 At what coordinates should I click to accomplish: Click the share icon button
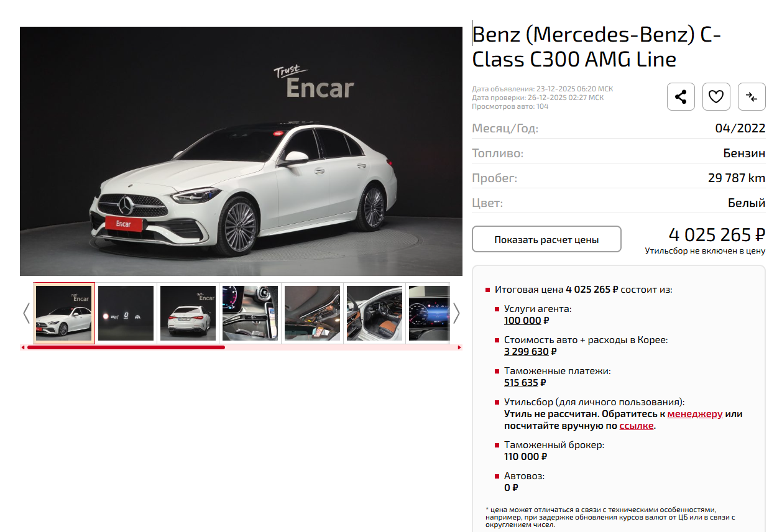click(x=681, y=97)
